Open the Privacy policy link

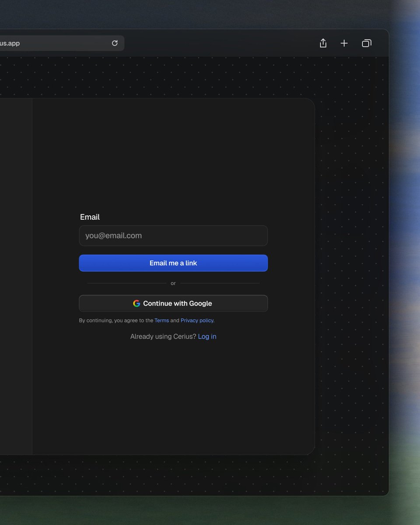197,320
